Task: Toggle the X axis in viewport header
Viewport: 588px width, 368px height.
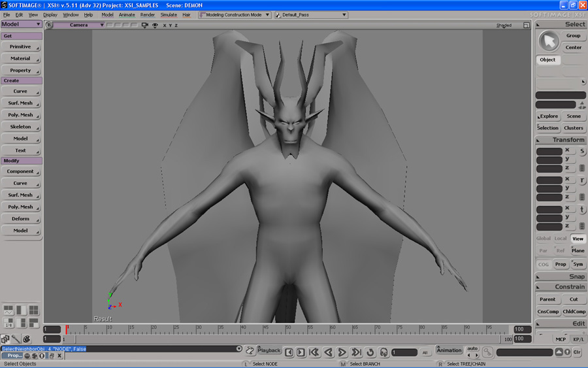Action: pos(164,25)
